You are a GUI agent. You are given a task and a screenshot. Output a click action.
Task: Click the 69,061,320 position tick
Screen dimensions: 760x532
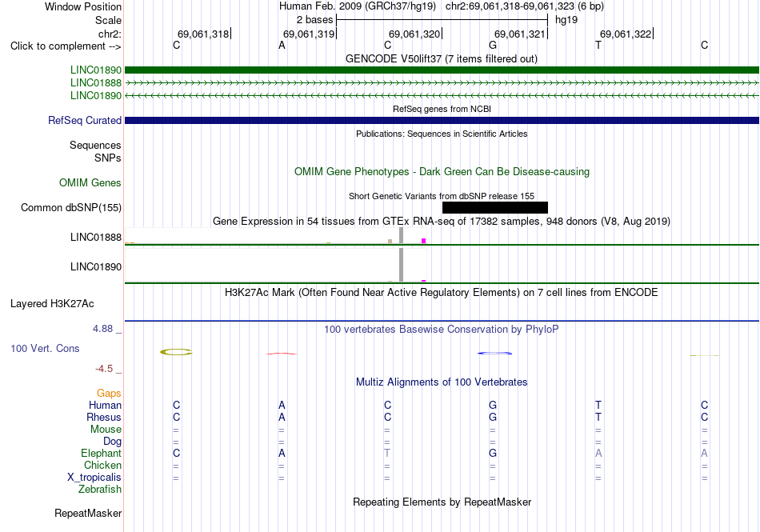(415, 34)
